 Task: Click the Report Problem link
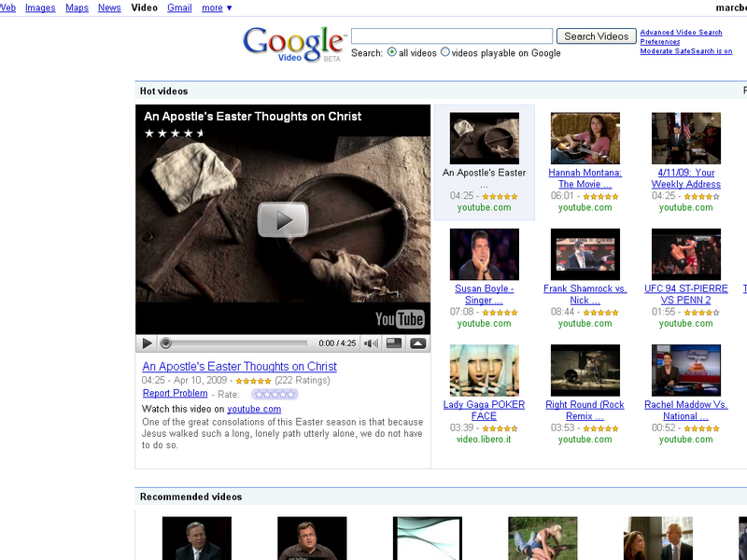click(176, 393)
